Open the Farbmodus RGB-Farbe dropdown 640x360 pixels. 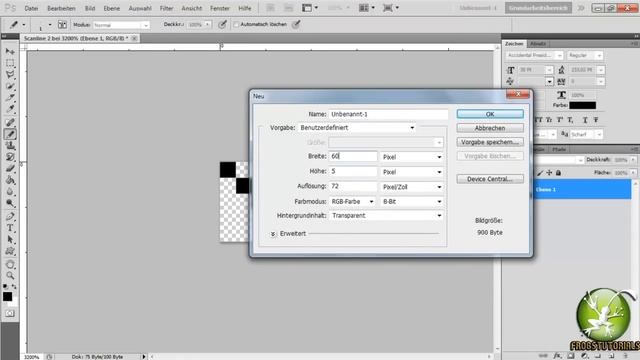point(352,202)
